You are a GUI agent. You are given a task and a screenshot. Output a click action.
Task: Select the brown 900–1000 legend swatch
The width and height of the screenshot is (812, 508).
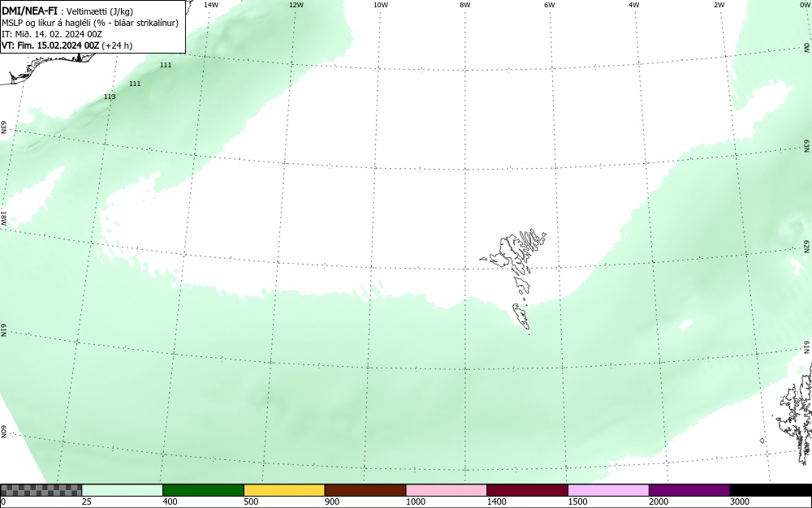point(365,490)
